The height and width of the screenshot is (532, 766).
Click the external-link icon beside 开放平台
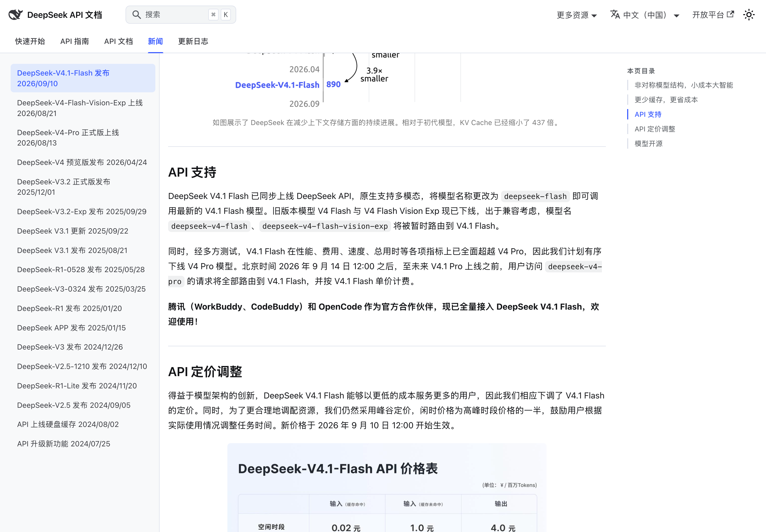pos(730,14)
